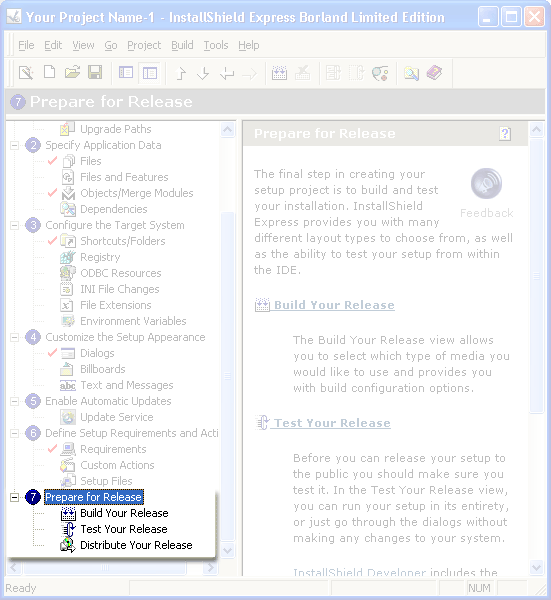
Task: Collapse the Configure the Target System node
Action: [x=15, y=225]
